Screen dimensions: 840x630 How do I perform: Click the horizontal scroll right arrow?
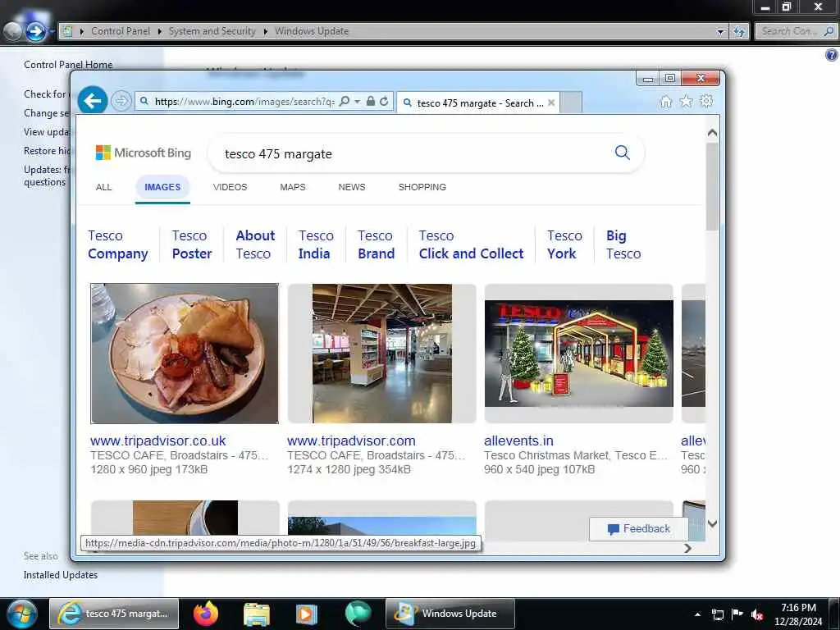pos(688,548)
